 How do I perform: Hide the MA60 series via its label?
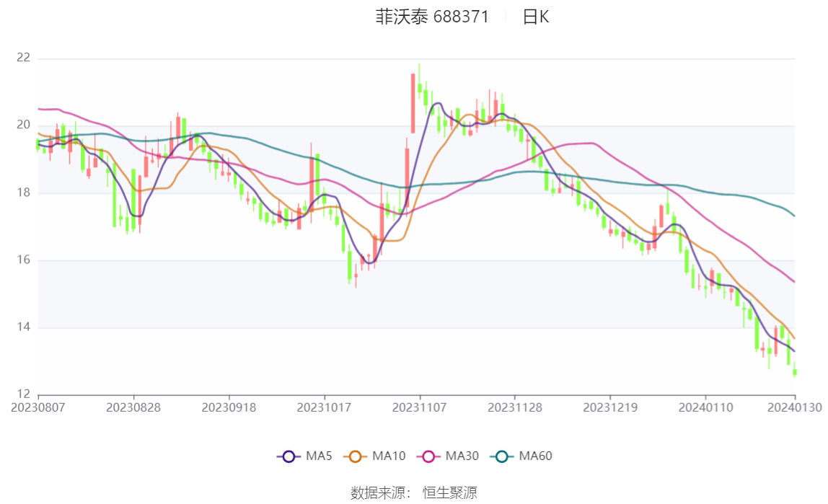click(535, 456)
